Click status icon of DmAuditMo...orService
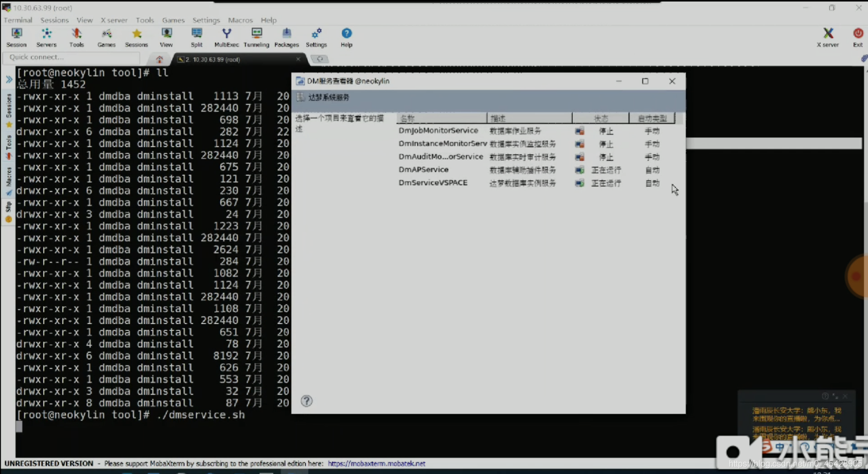 579,157
